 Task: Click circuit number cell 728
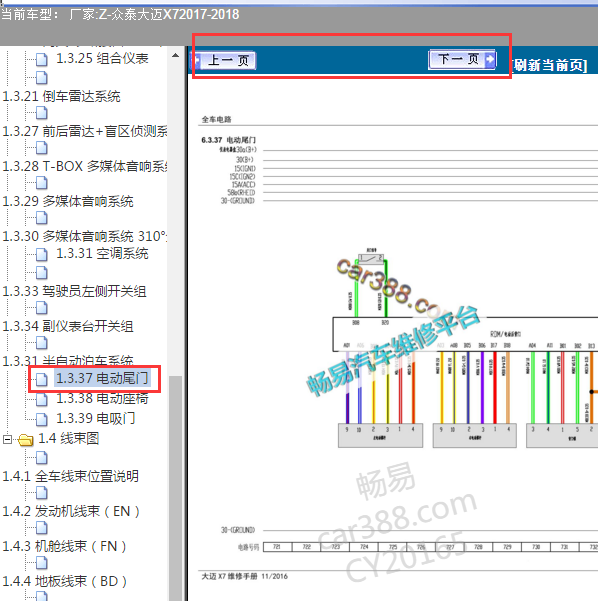(478, 547)
